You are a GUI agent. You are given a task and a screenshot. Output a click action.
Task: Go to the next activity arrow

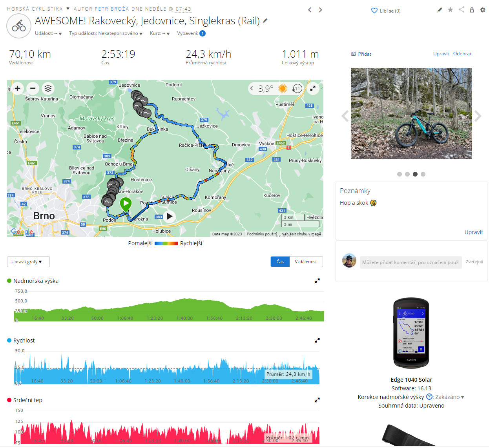[x=321, y=10]
